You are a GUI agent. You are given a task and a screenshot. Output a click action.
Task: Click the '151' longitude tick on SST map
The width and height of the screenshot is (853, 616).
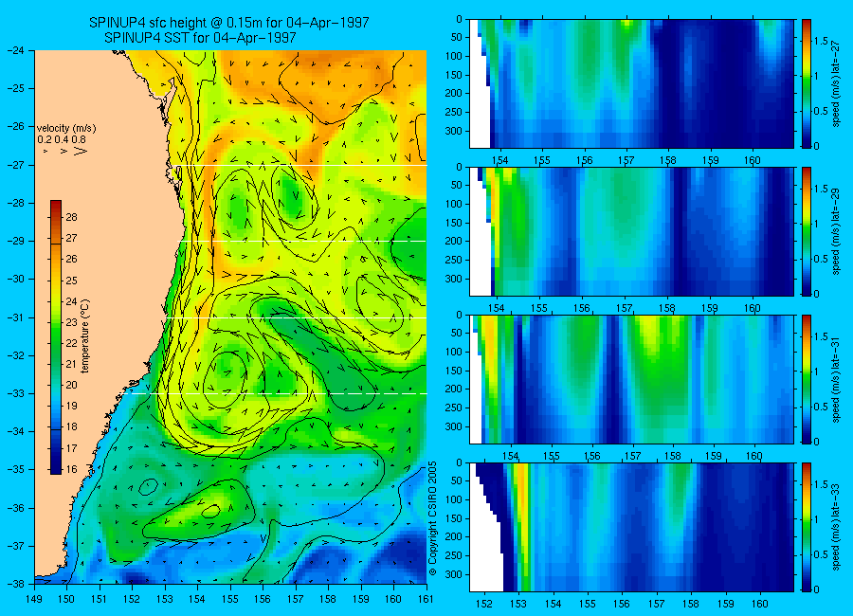100,599
